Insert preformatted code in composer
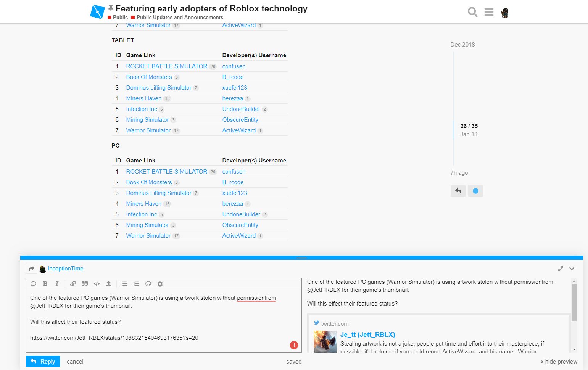 pyautogui.click(x=97, y=283)
